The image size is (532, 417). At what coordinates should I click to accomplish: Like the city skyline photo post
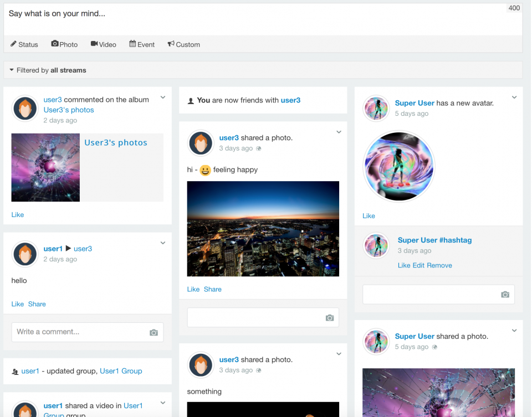193,289
